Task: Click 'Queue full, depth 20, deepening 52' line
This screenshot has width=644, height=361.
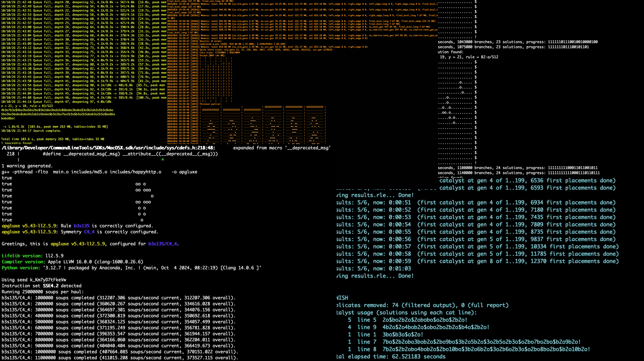Action: pyautogui.click(x=84, y=2)
